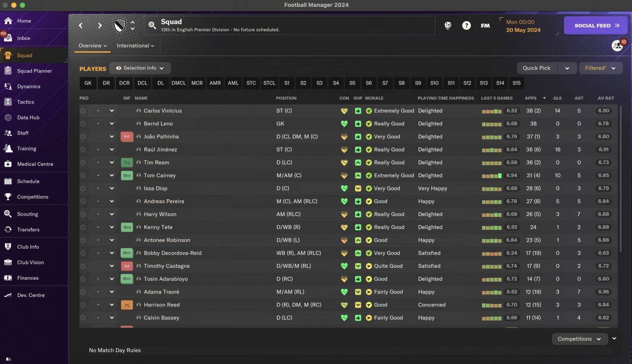Toggle pick checkbox for Carlos Vinícius

pyautogui.click(x=83, y=111)
